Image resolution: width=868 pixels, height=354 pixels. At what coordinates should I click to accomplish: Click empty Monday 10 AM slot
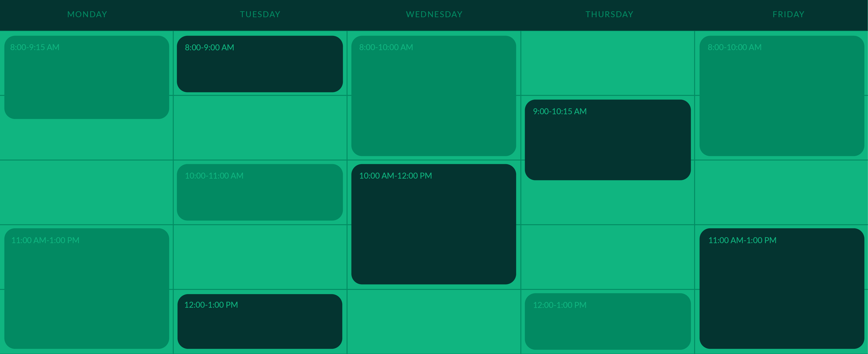click(x=86, y=192)
